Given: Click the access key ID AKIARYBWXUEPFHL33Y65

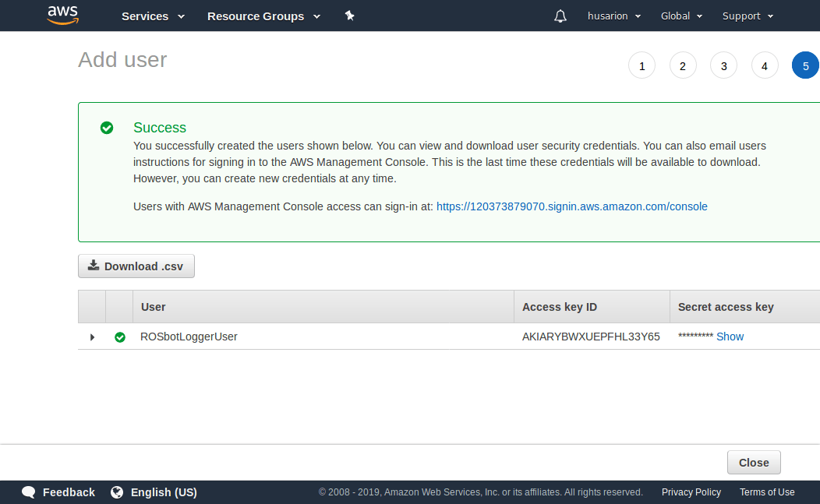Looking at the screenshot, I should point(591,337).
